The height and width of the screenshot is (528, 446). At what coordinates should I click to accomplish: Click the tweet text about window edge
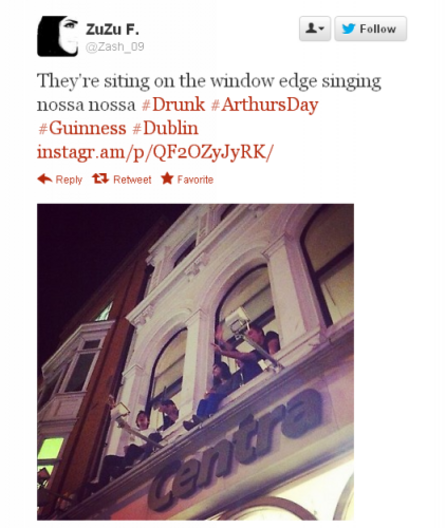pyautogui.click(x=209, y=92)
